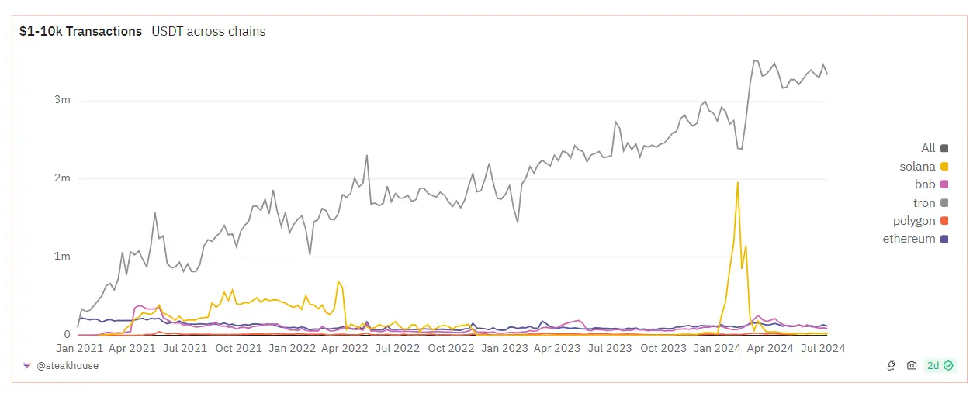Toggle the polygon legend entry
980x393 pixels.
pyautogui.click(x=921, y=221)
